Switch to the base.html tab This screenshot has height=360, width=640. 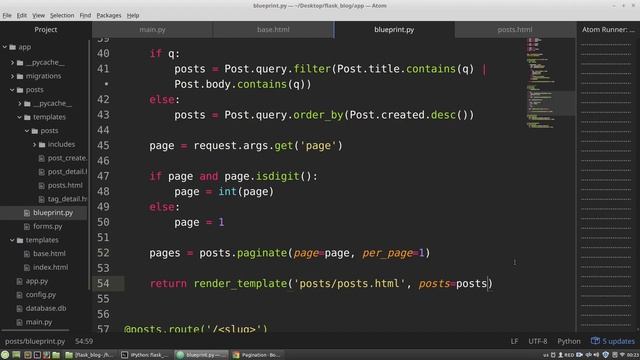click(273, 29)
